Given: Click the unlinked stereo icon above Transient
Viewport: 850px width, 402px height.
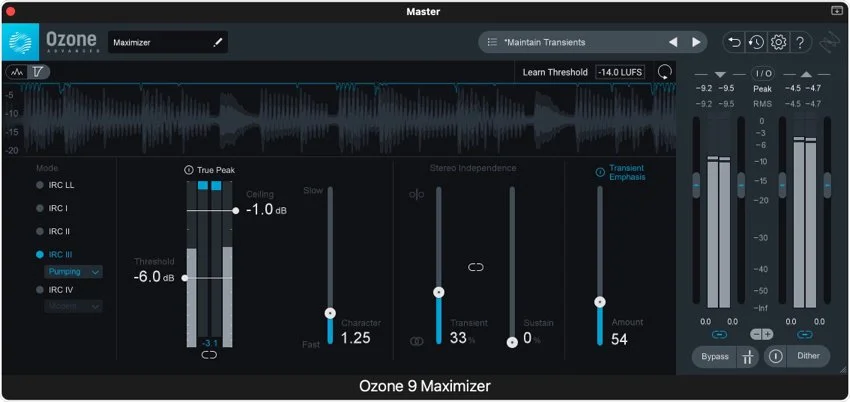Looking at the screenshot, I should pos(417,194).
